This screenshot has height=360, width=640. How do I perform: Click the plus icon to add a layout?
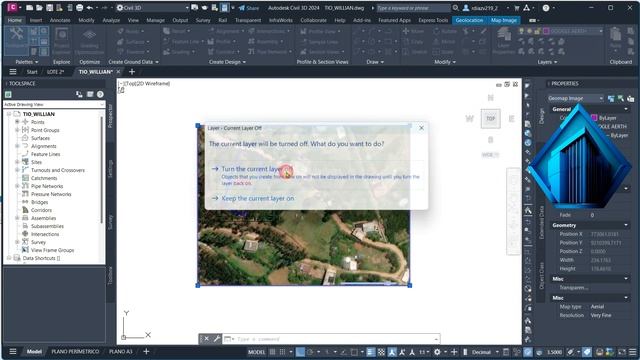click(146, 351)
